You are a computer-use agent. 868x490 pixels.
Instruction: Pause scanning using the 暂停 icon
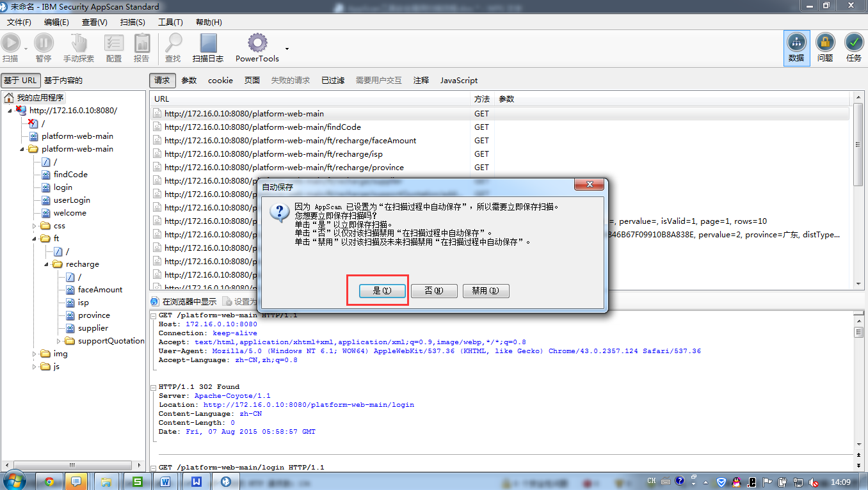coord(43,43)
